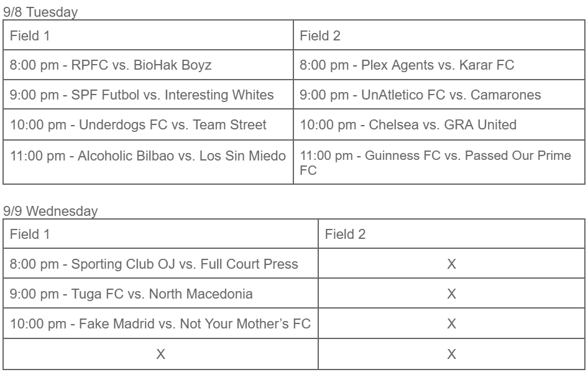The width and height of the screenshot is (588, 372).
Task: Click the X in last Field 1 row
Action: coord(160,354)
